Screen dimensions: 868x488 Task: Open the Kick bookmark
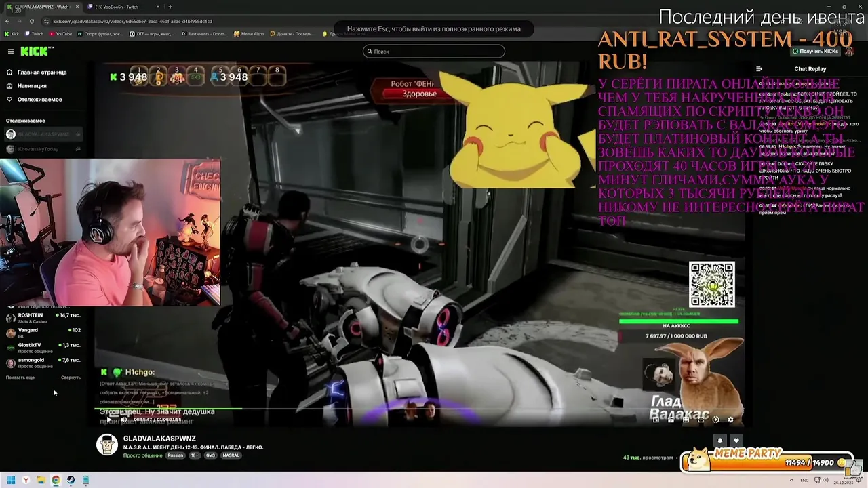click(x=12, y=33)
